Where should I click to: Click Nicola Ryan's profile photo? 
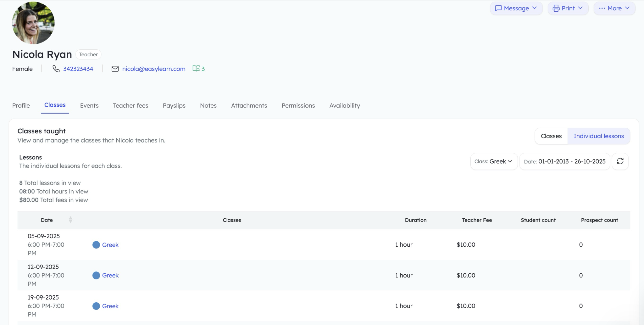(33, 22)
